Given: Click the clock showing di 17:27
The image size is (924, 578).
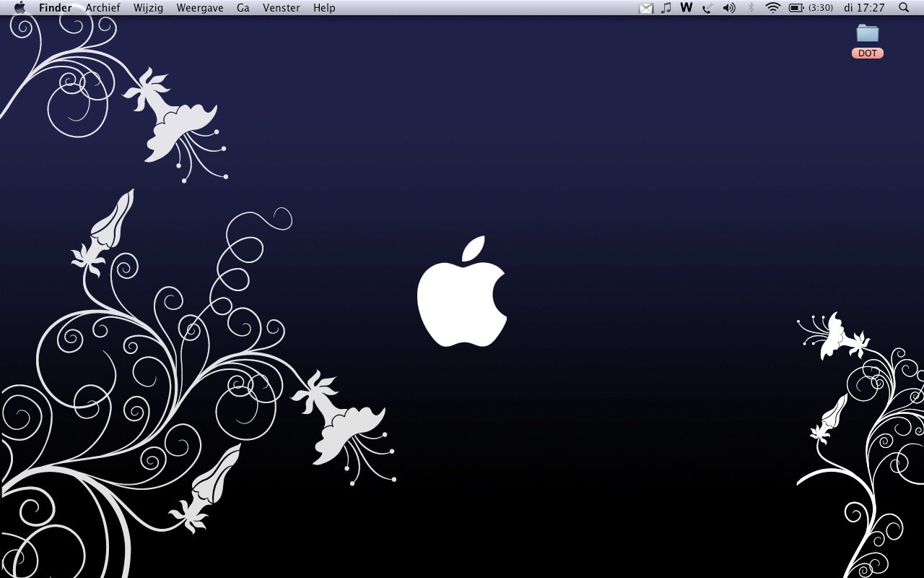Looking at the screenshot, I should 864,7.
